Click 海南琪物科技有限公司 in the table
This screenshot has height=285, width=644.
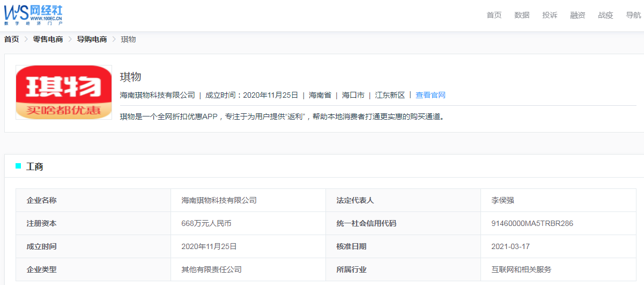(219, 200)
